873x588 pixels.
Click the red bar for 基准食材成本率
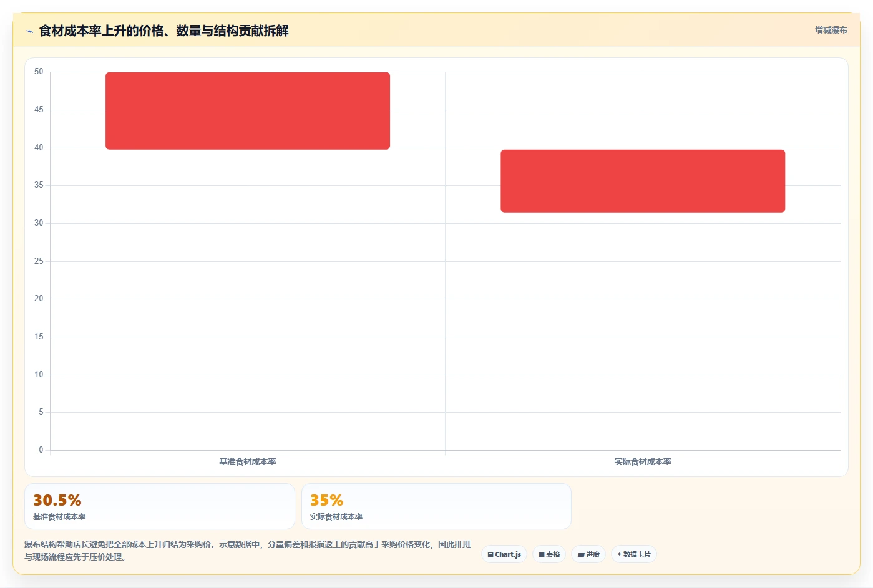coord(248,111)
